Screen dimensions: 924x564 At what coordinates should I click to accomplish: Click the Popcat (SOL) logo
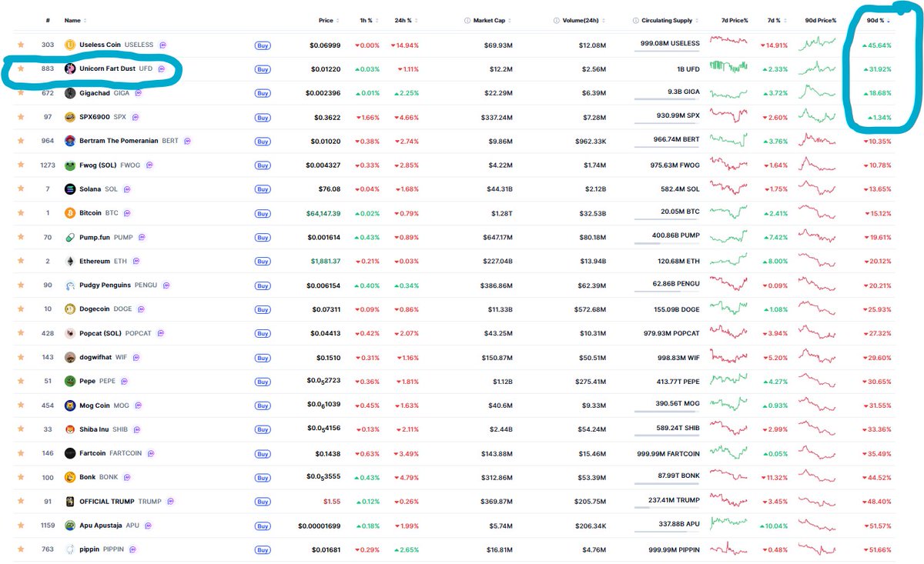pyautogui.click(x=70, y=334)
